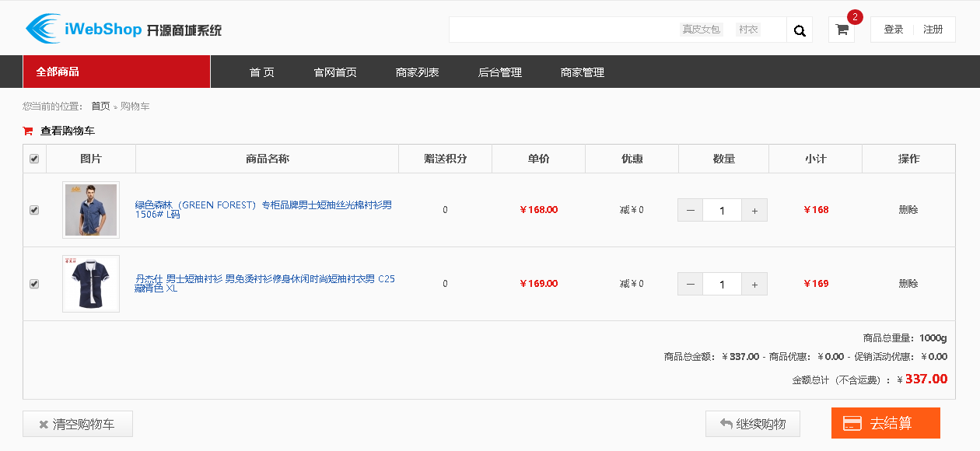
Task: Uncheck the Green Forest shirt checkbox
Action: pos(34,210)
